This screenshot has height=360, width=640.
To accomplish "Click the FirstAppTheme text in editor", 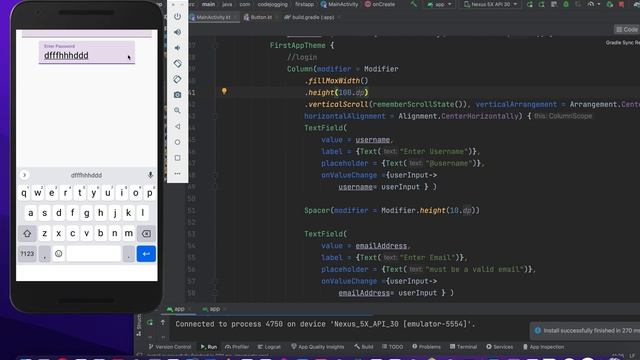I will 298,45.
